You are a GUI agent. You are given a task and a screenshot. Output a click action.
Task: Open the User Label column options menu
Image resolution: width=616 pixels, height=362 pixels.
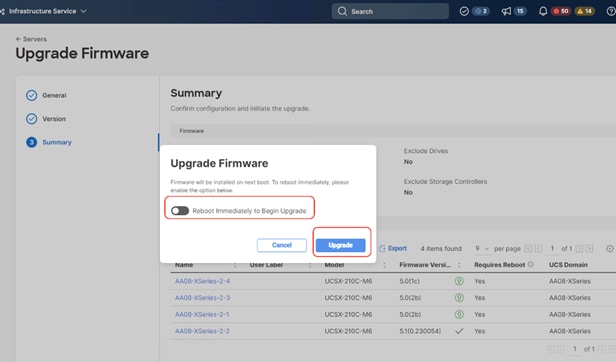[x=310, y=265]
